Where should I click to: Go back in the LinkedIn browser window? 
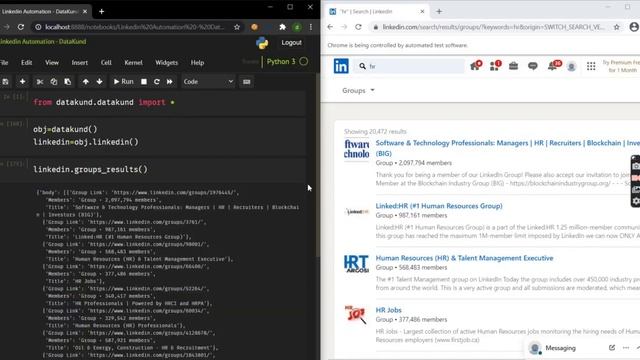330,27
